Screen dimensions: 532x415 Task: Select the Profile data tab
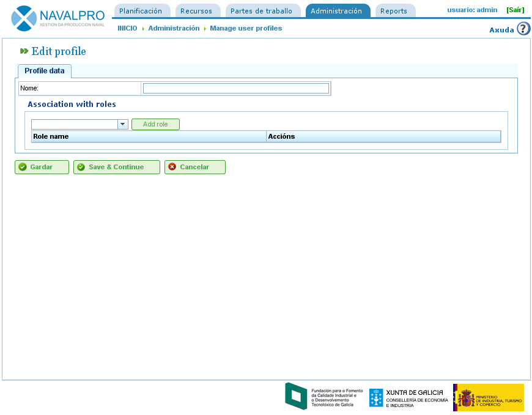click(45, 71)
